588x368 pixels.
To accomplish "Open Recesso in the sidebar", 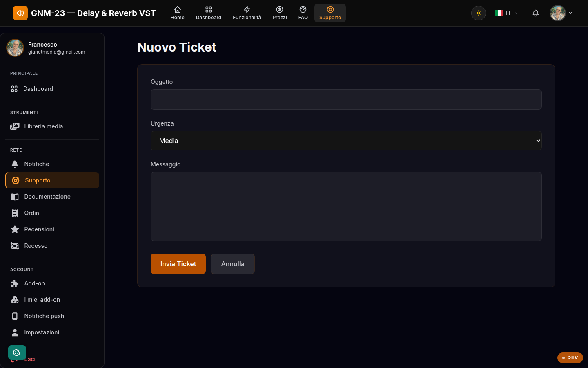I will pos(52,246).
